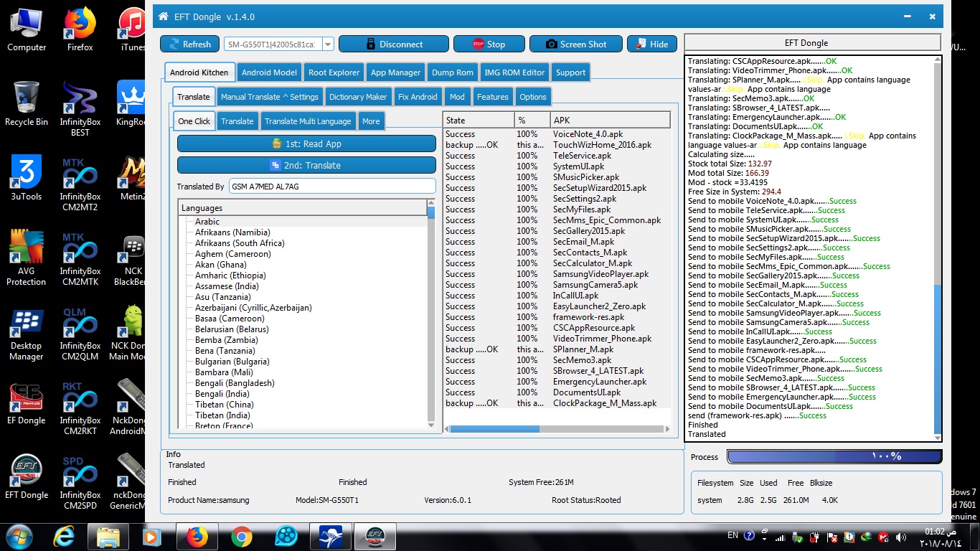Open Windows Explorer from the taskbar
This screenshot has height=551, width=980.
[x=108, y=536]
